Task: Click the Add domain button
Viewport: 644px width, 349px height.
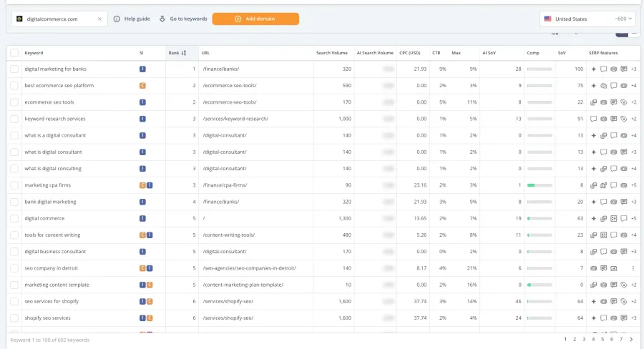Action: [x=255, y=19]
